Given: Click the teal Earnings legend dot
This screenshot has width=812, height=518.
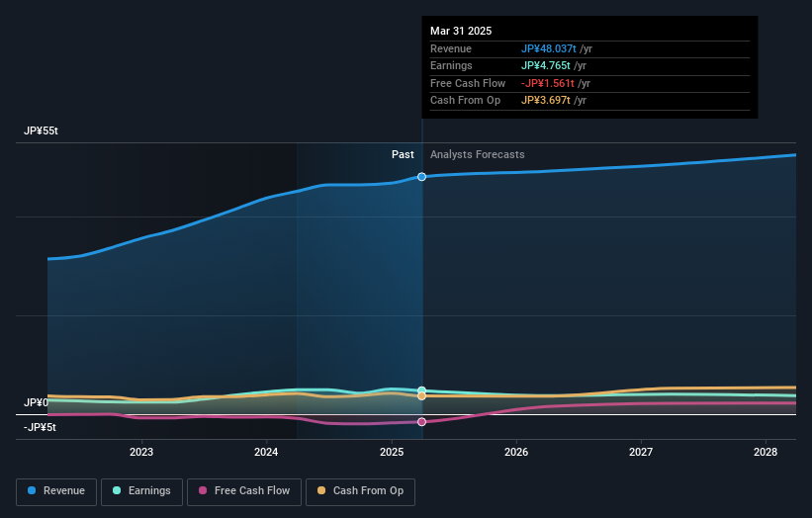Looking at the screenshot, I should pos(117,490).
